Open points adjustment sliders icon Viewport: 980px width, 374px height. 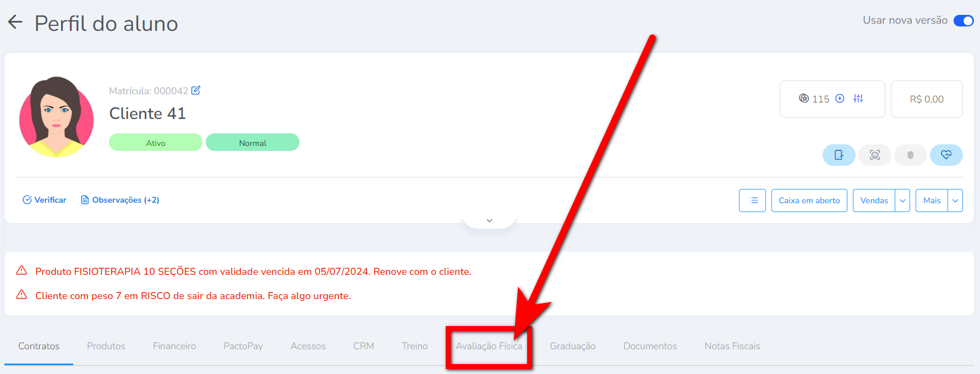(858, 99)
